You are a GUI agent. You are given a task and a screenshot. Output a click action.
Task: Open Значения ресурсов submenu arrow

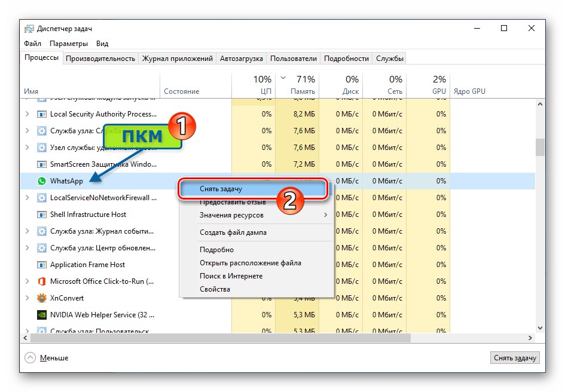click(x=325, y=215)
